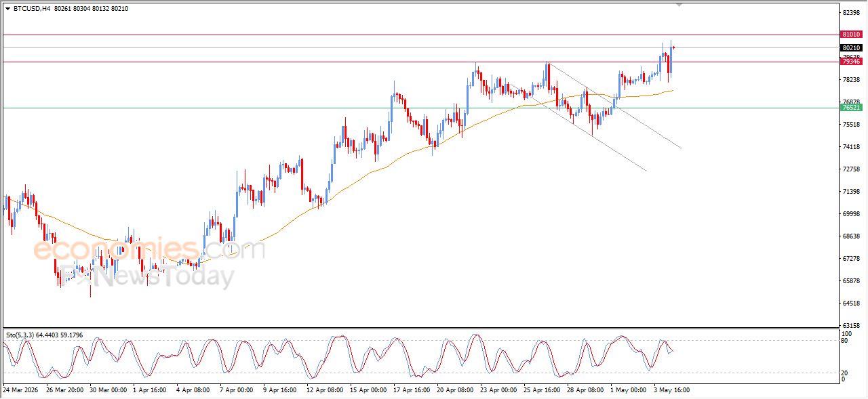This screenshot has height=399, width=868.
Task: Click the 82398 price scale value
Action: [x=851, y=13]
